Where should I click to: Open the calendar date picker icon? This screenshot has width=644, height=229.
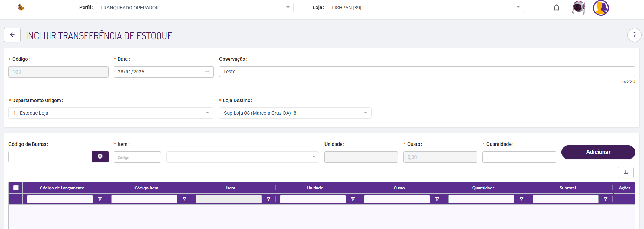point(207,72)
